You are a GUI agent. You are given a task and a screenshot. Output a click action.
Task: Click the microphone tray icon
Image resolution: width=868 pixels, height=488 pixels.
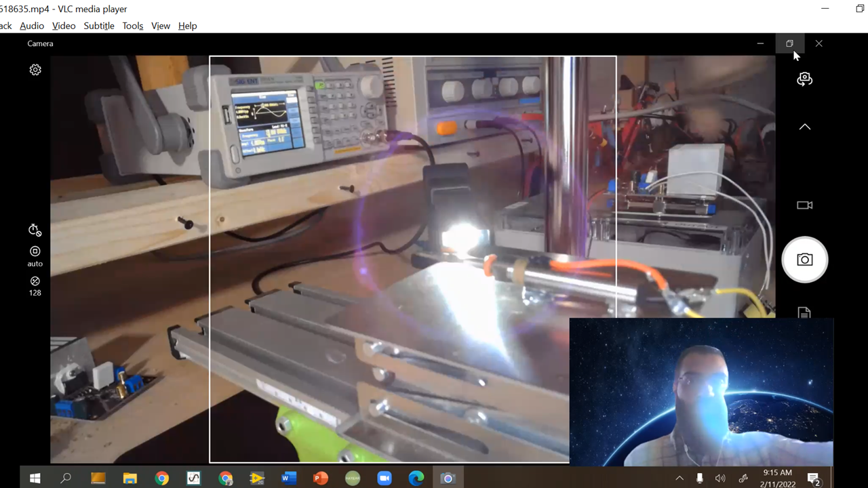tap(700, 479)
